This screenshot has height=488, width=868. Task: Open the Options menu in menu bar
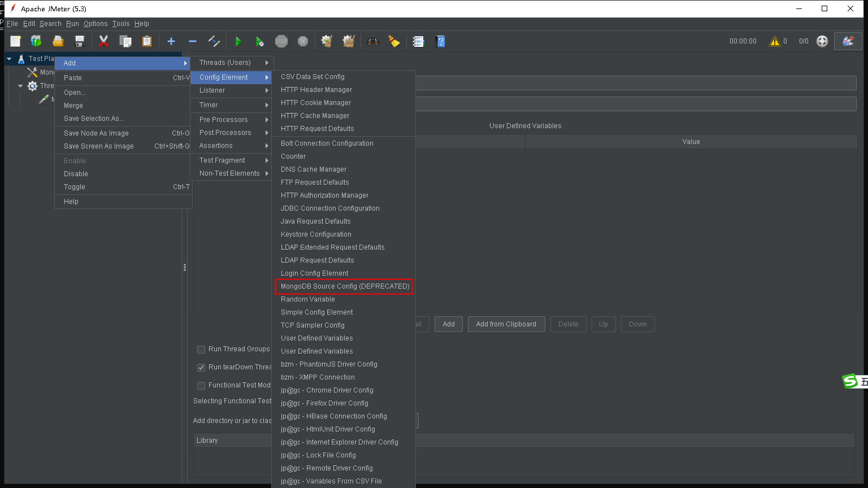tap(96, 24)
